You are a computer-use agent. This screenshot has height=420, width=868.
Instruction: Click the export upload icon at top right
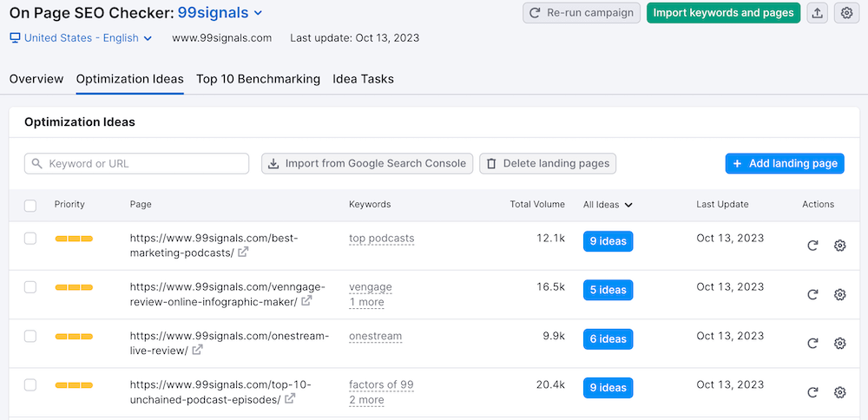tap(817, 13)
